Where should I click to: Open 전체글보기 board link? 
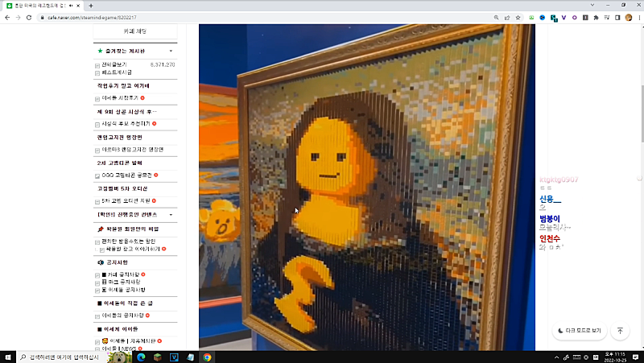click(x=114, y=65)
